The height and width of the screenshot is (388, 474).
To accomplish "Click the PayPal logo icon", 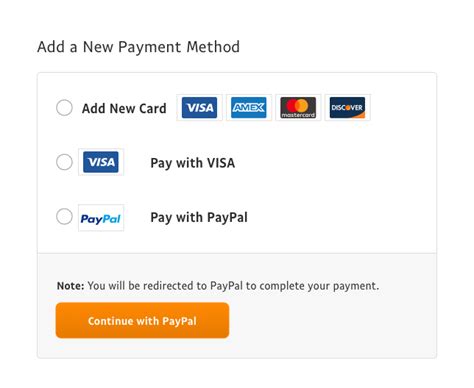I will click(x=101, y=218).
